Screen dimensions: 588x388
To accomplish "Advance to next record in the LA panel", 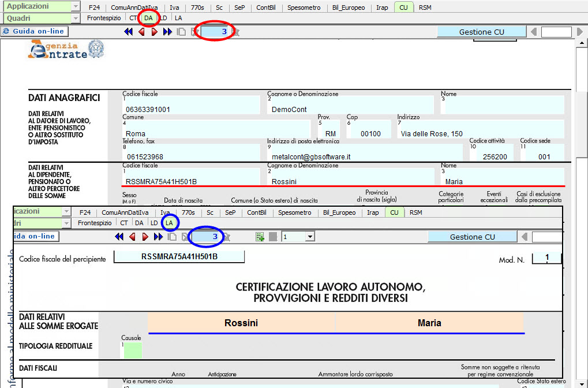I will click(x=145, y=236).
